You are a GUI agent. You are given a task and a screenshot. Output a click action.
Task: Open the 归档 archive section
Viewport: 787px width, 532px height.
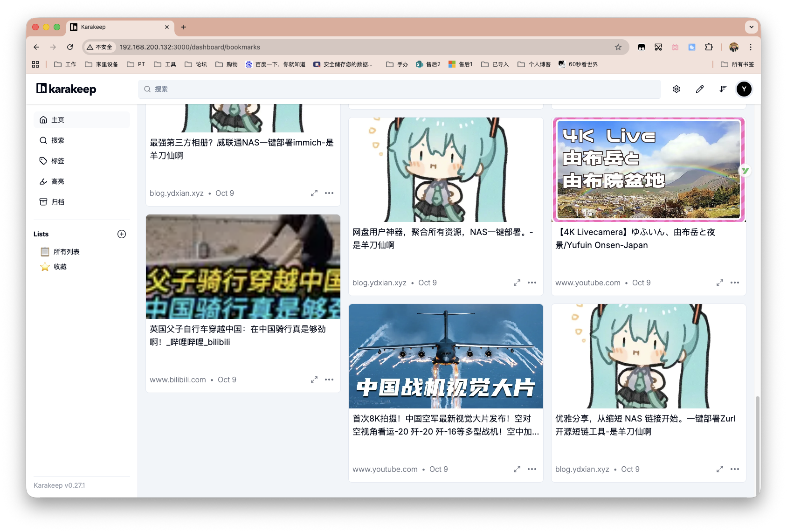click(58, 202)
